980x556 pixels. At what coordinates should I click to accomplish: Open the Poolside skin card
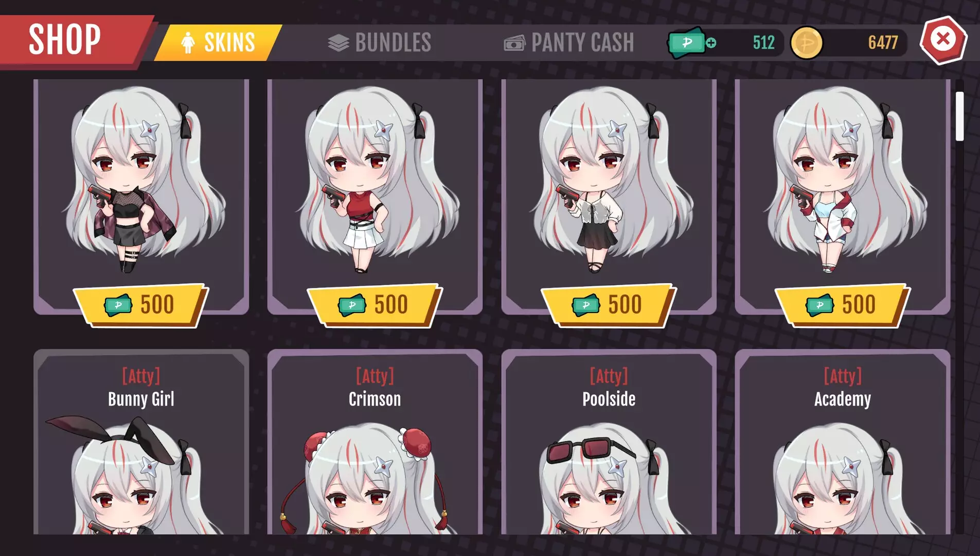tap(609, 442)
